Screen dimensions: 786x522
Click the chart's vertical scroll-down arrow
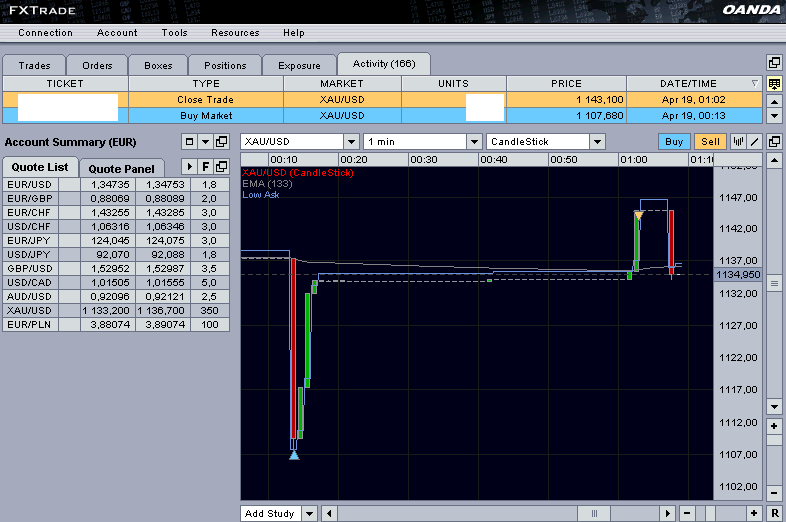click(774, 407)
